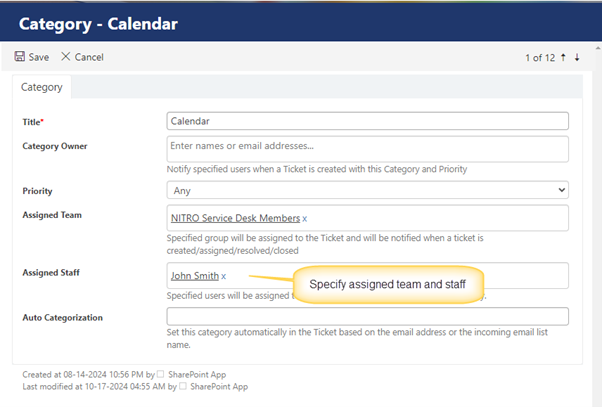Click the Cancel label in toolbar

pyautogui.click(x=89, y=57)
